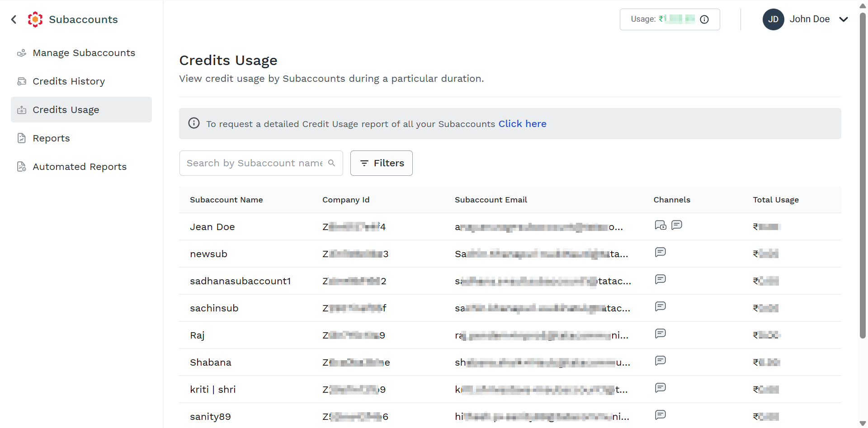Open the John Doe account dropdown chevron

(x=844, y=19)
